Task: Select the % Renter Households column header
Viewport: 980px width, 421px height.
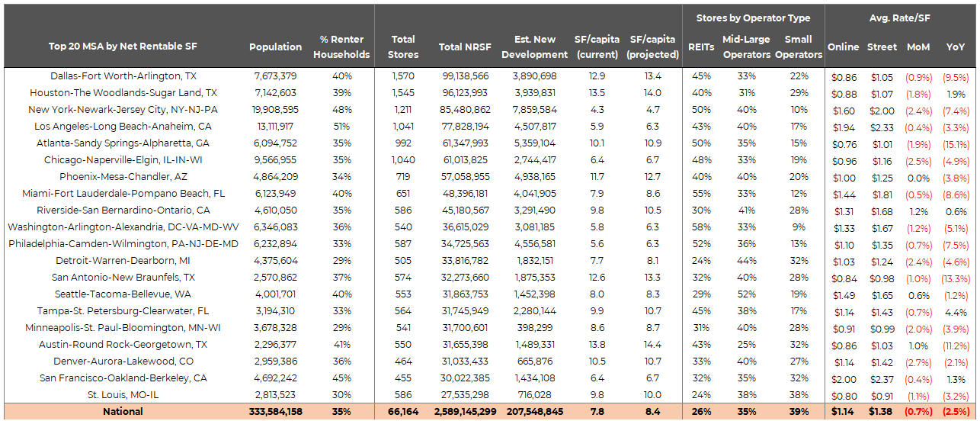Action: pos(341,47)
